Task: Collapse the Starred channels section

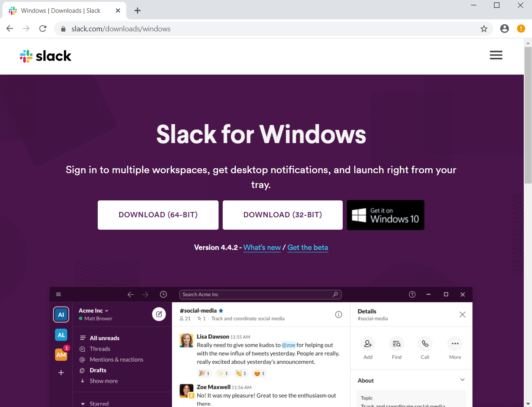Action: (82, 403)
